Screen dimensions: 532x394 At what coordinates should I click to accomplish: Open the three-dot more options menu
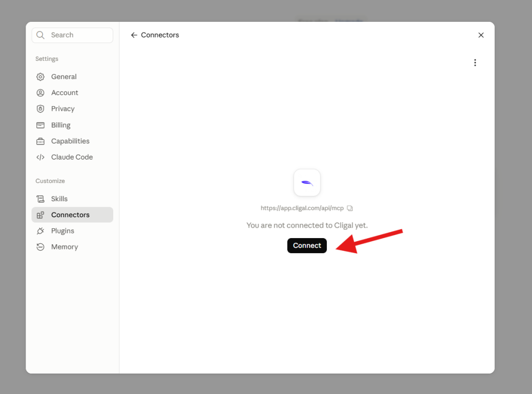475,62
